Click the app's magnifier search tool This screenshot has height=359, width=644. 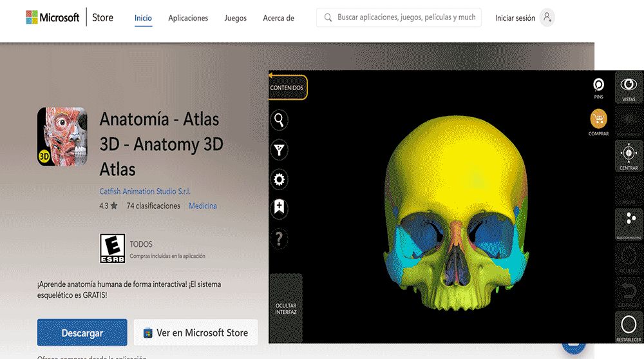click(279, 120)
